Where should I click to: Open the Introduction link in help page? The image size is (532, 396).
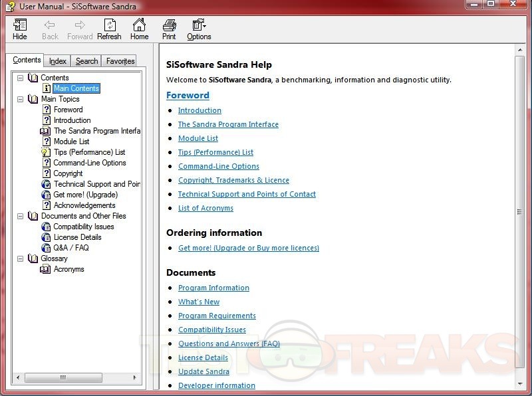click(x=199, y=110)
